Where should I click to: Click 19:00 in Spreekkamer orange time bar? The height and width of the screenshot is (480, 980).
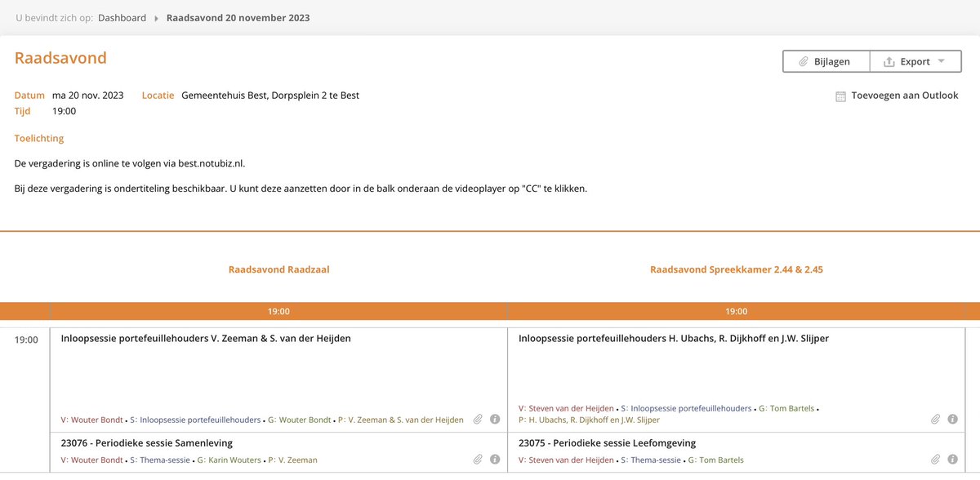(x=736, y=311)
